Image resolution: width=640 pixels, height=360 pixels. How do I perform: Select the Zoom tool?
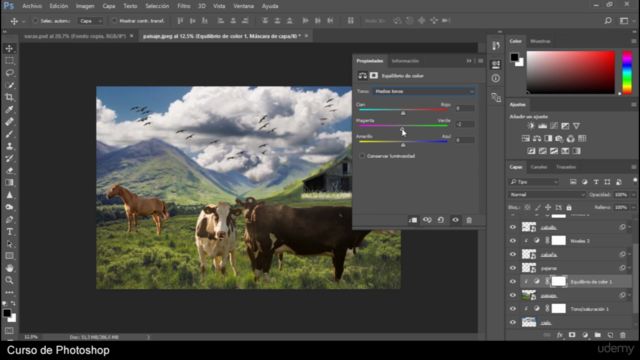click(9, 280)
